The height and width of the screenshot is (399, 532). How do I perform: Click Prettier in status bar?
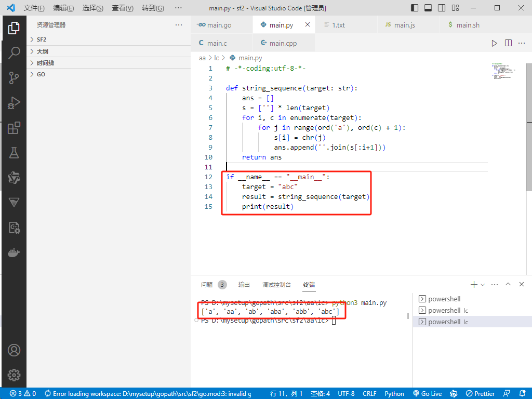pyautogui.click(x=481, y=394)
